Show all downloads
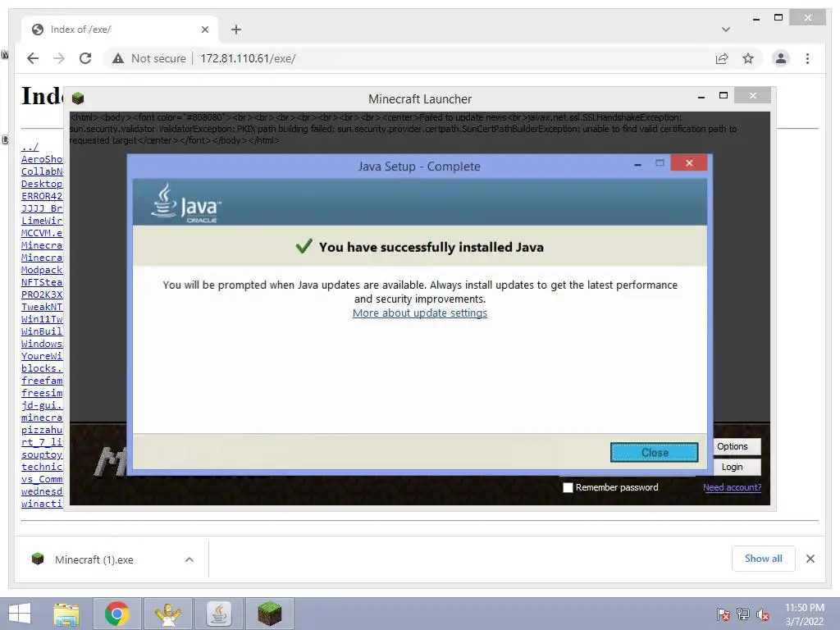The height and width of the screenshot is (630, 840). tap(764, 559)
